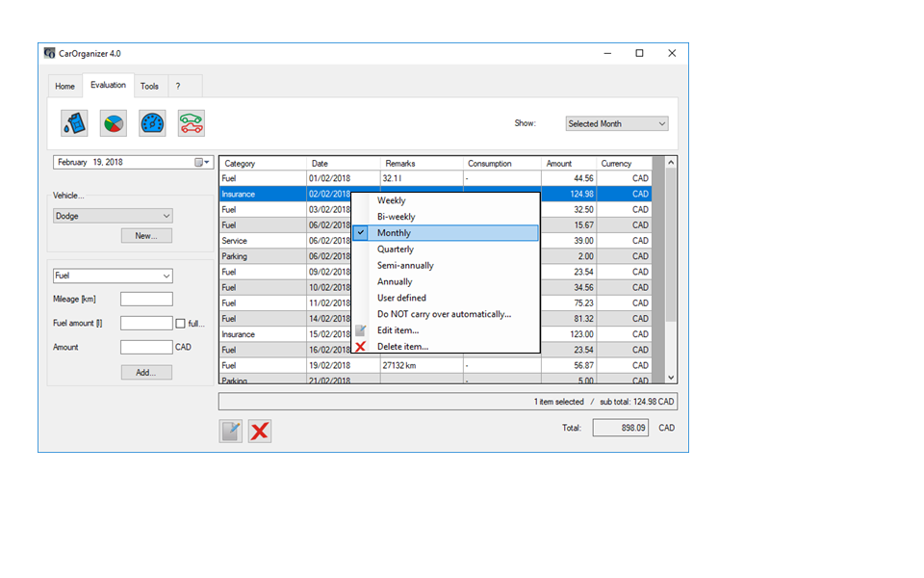Go to the Home tab
This screenshot has height=578, width=924.
(64, 87)
